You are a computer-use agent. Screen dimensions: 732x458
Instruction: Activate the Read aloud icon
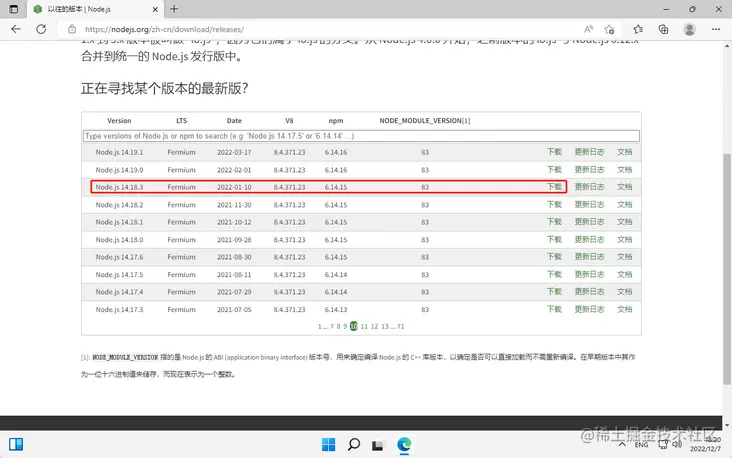click(588, 29)
